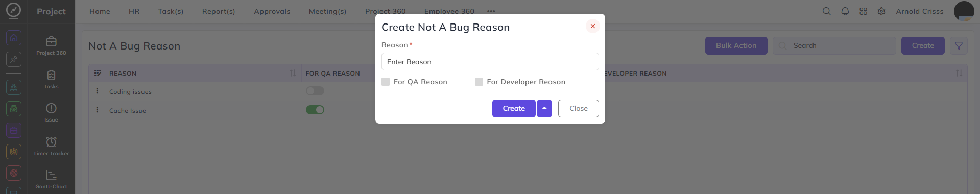Open the Task(s) menu
The image size is (980, 194).
171,11
